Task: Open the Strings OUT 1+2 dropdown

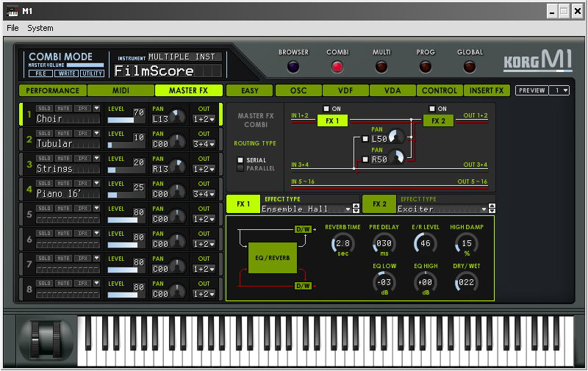Action: 204,169
